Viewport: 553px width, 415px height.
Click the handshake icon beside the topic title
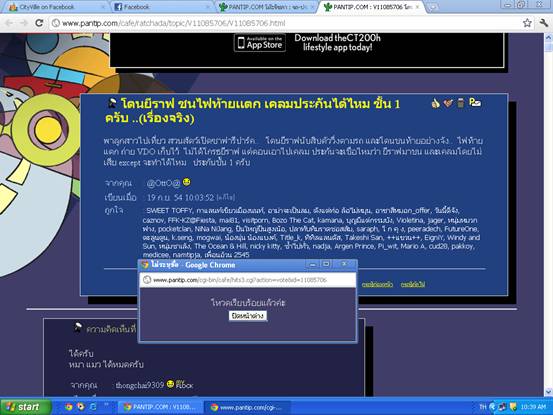pos(448,103)
